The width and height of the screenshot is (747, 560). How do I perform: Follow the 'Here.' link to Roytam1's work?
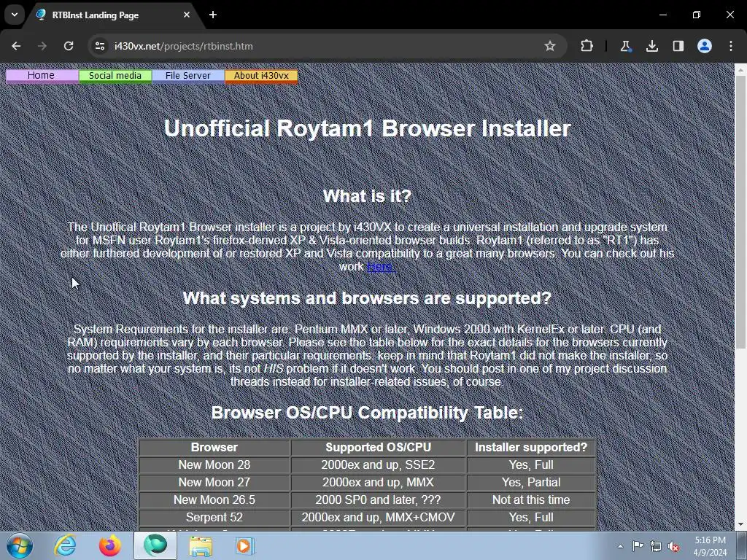[381, 267]
